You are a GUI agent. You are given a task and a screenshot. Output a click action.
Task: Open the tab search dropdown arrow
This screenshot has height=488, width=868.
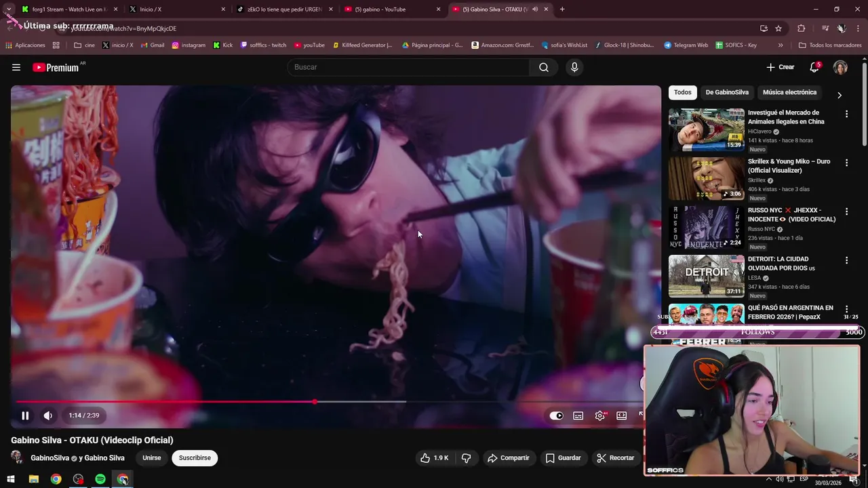pos(8,9)
